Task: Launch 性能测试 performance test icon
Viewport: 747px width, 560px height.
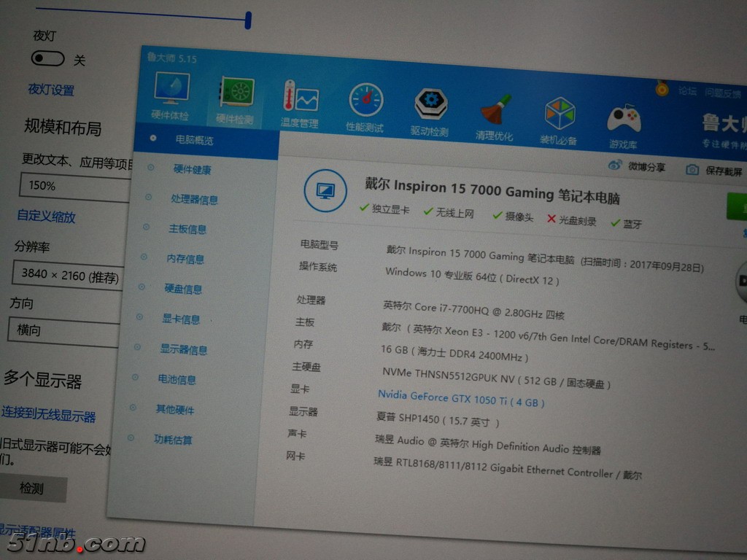Action: pyautogui.click(x=365, y=108)
